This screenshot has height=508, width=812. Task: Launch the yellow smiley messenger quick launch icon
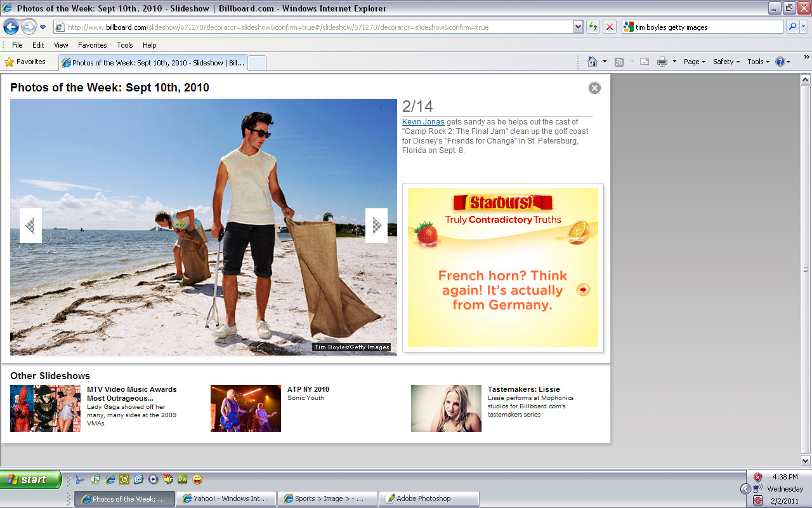pyautogui.click(x=198, y=479)
